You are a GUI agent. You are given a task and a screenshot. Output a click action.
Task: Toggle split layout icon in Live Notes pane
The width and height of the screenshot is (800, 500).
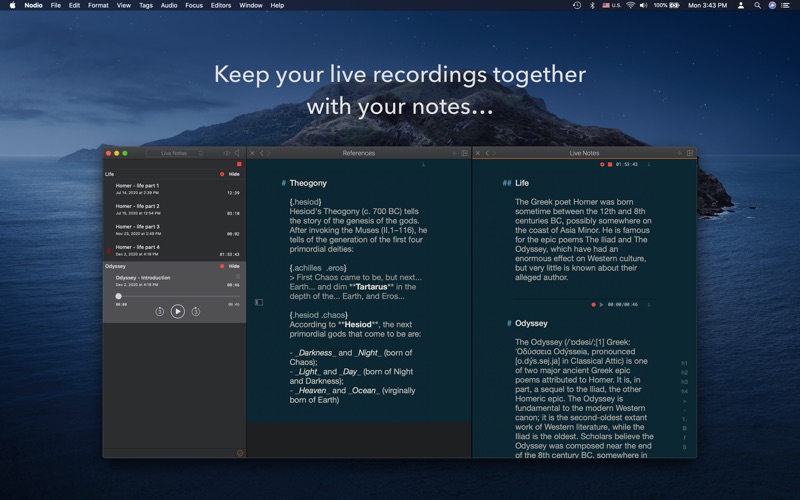click(690, 153)
